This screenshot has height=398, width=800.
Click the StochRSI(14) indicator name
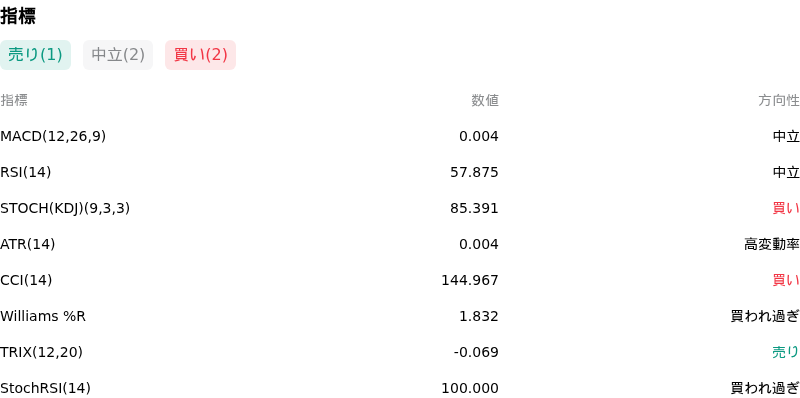pyautogui.click(x=45, y=388)
